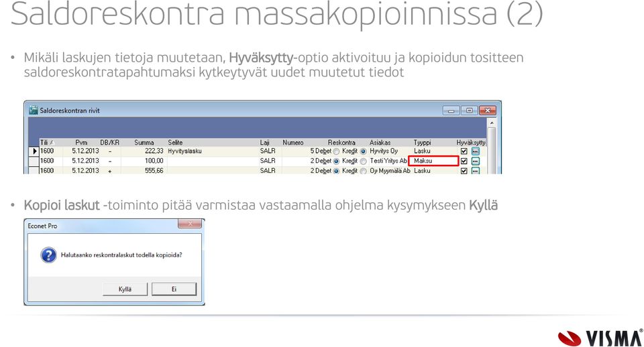Viewport: 644px width, 347px height.
Task: Click the Numero column header
Action: [x=293, y=142]
